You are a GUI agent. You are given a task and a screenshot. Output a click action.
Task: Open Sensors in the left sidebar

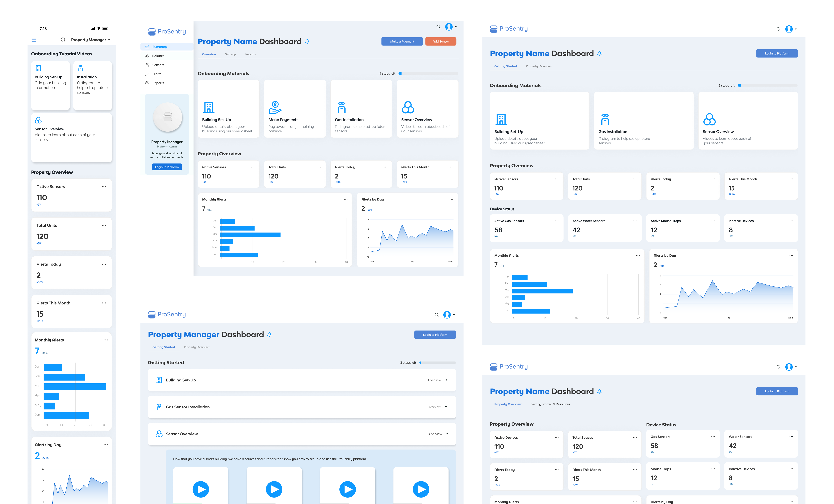158,65
